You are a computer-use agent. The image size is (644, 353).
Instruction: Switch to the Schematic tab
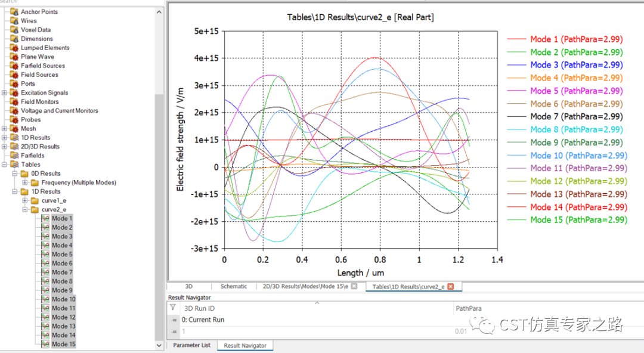(x=233, y=286)
